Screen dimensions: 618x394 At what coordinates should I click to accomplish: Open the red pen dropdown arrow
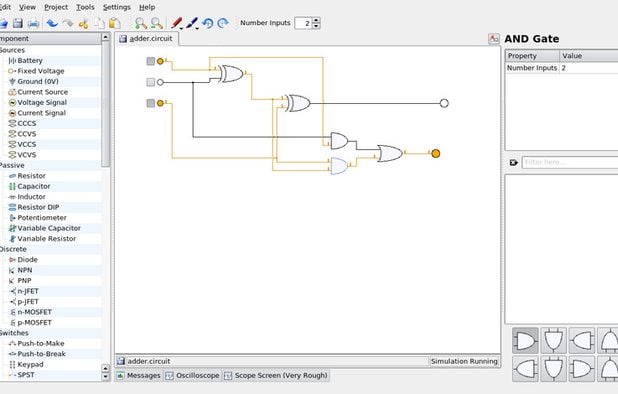[x=182, y=28]
